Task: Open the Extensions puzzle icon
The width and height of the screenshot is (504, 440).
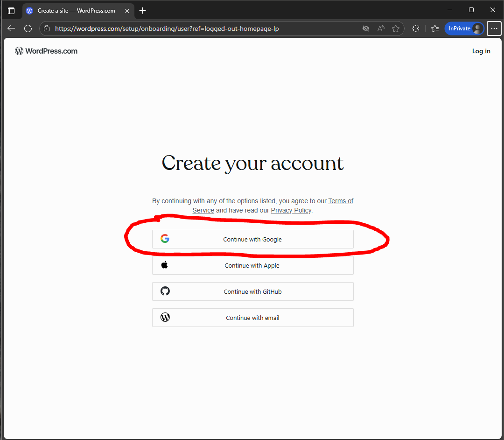Action: click(416, 28)
